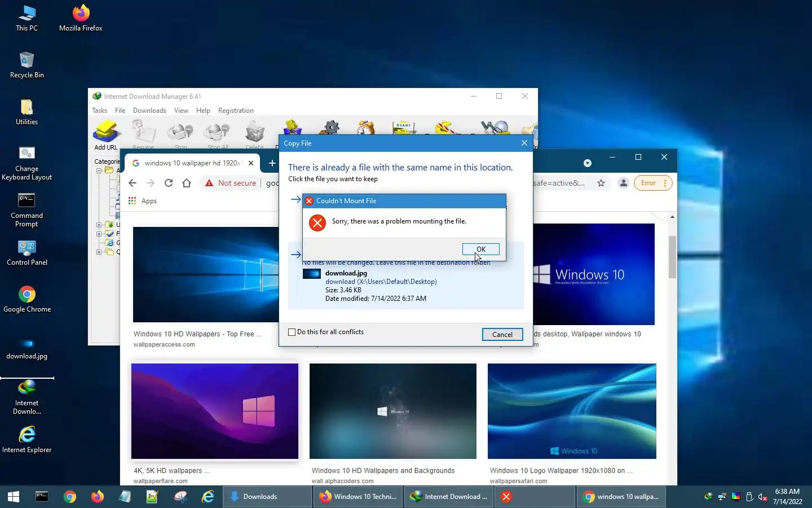Open Chrome's tab search dropdown arrow

588,163
